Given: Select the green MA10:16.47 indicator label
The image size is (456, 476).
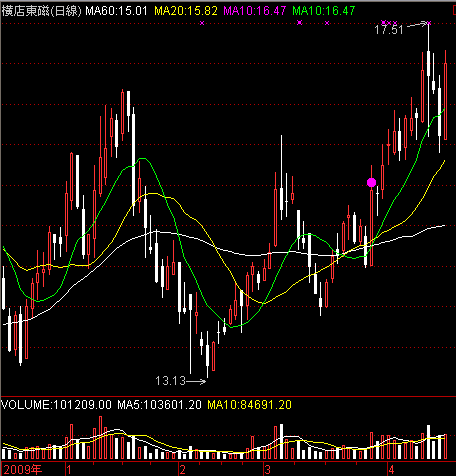Looking at the screenshot, I should tap(324, 11).
